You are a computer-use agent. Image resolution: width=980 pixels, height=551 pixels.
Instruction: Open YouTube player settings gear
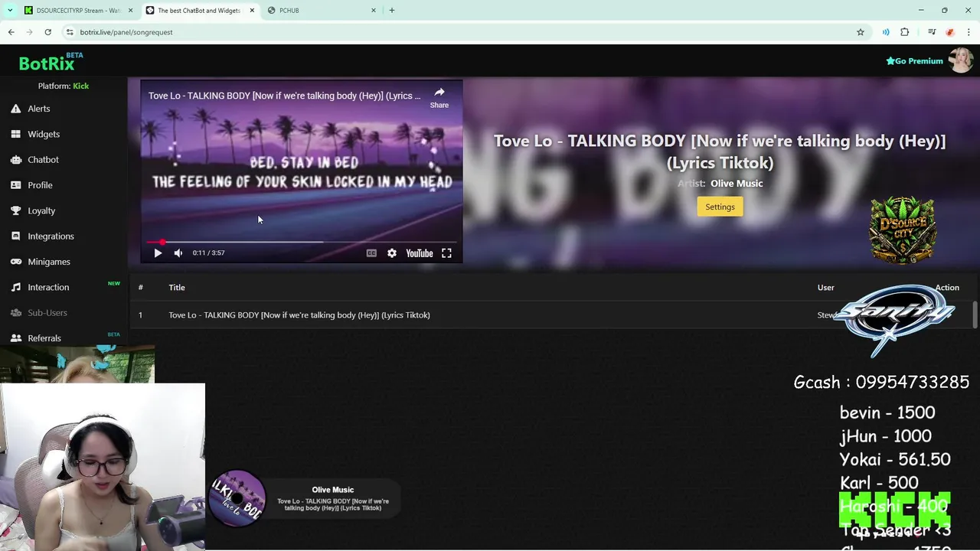point(392,253)
